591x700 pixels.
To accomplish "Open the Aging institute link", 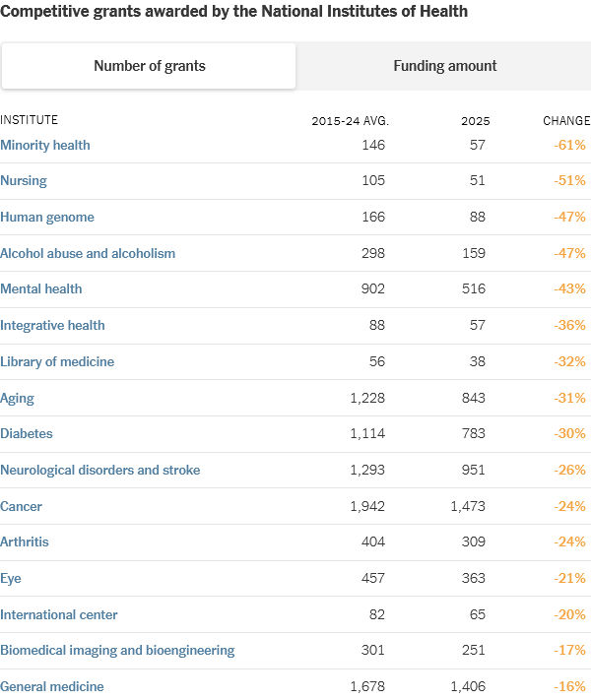I will (18, 398).
